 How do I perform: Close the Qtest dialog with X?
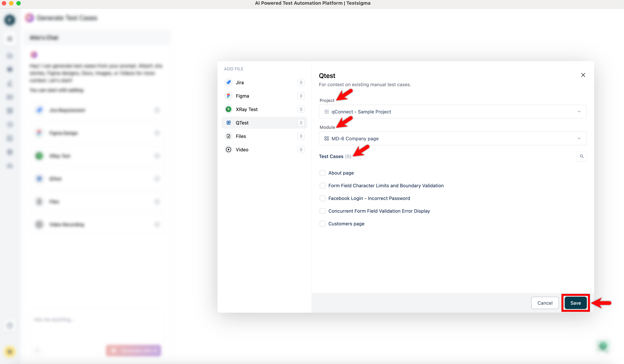583,75
